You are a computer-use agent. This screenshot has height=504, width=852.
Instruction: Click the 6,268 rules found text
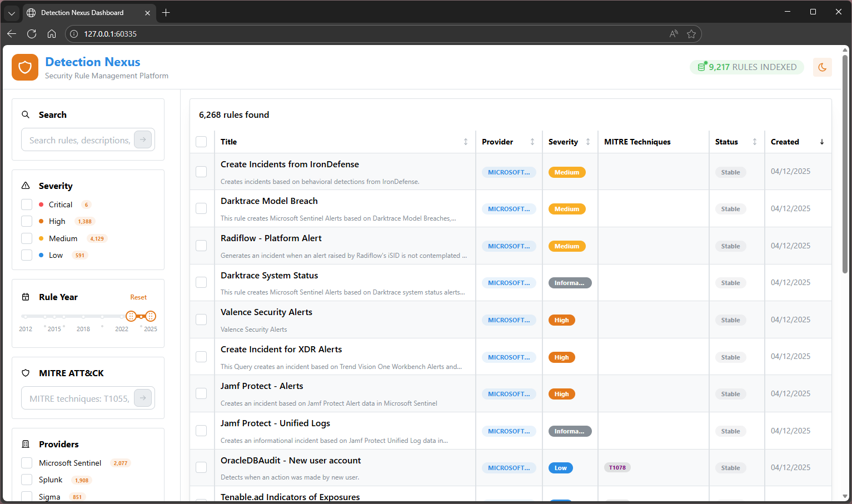click(234, 114)
